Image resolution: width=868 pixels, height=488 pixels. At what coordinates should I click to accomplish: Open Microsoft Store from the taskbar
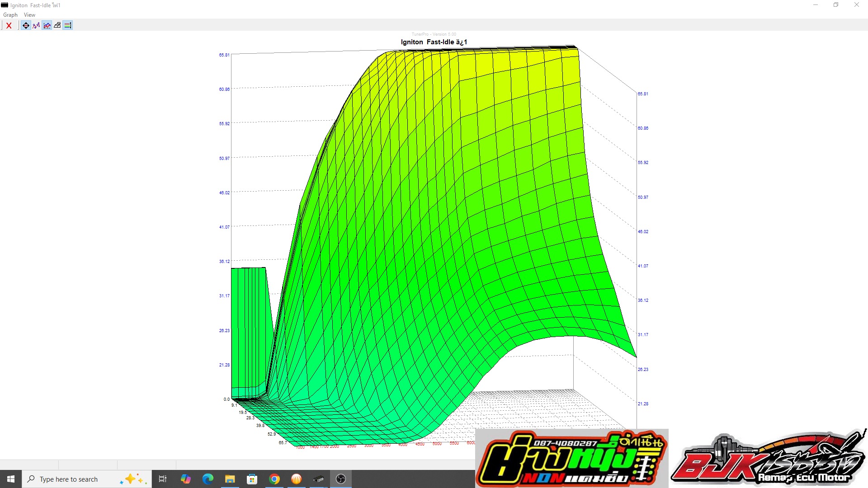[252, 479]
